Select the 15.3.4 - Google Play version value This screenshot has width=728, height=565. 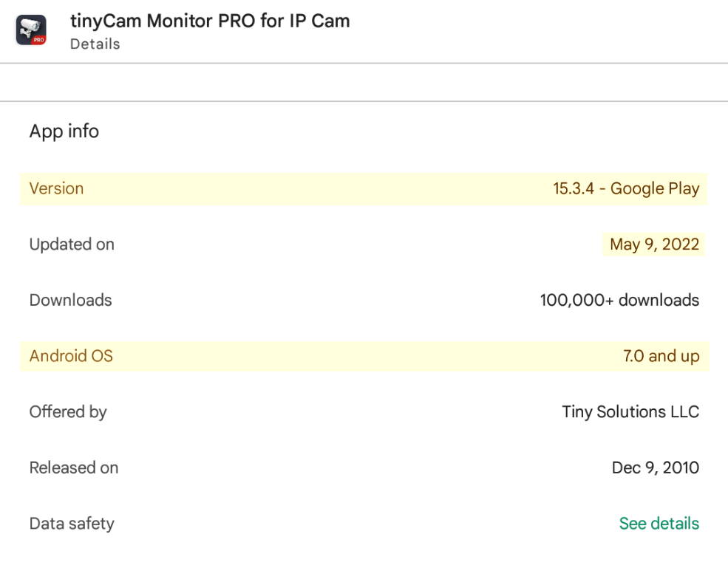[x=626, y=188]
